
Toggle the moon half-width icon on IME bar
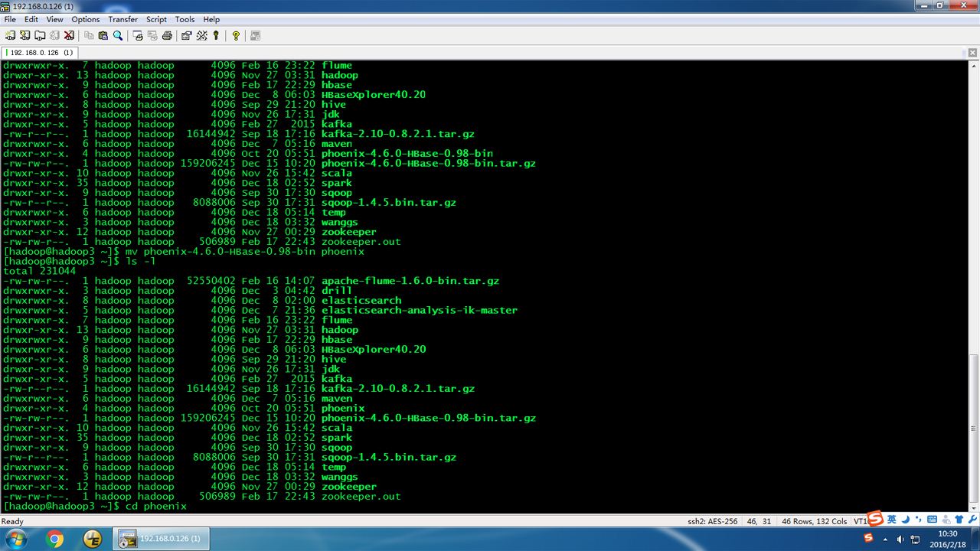(x=904, y=520)
